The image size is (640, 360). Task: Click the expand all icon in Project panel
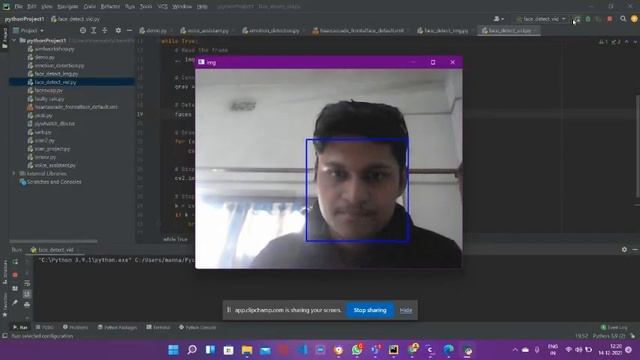coord(93,31)
